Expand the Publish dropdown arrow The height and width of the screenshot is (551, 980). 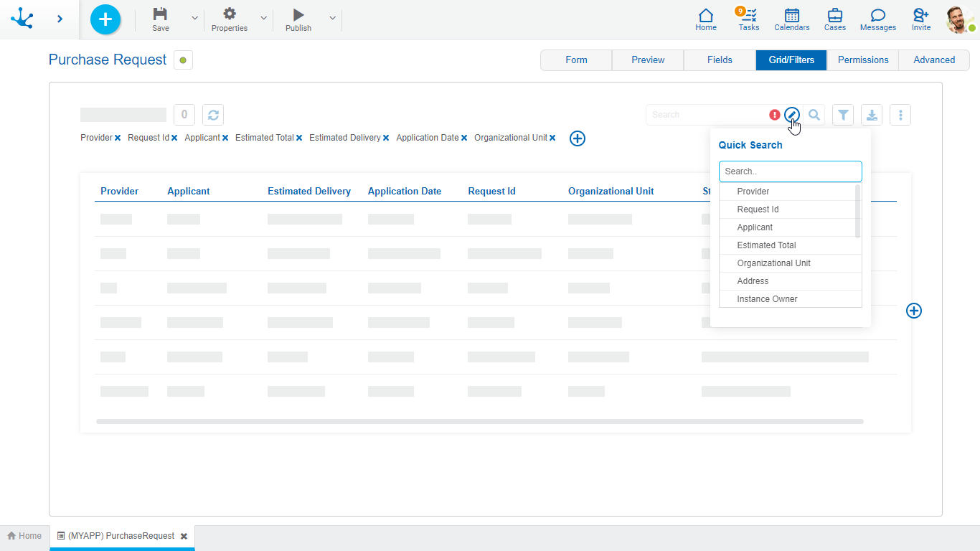tap(332, 19)
